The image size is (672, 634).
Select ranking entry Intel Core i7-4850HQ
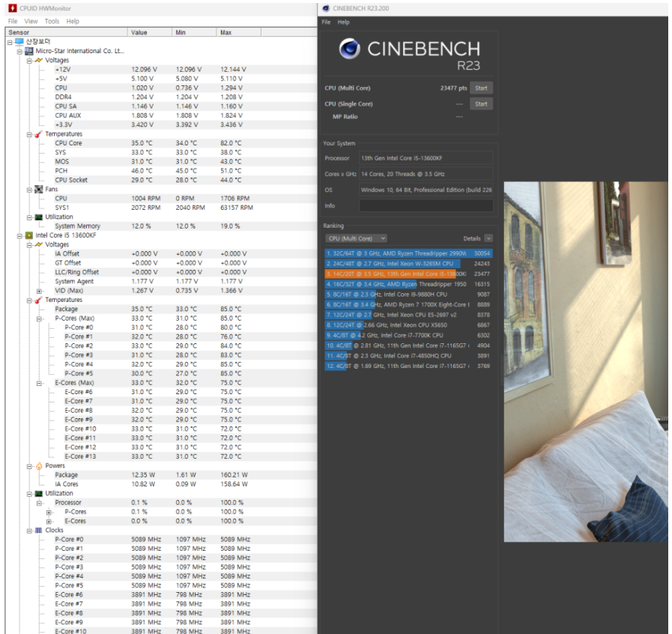408,356
